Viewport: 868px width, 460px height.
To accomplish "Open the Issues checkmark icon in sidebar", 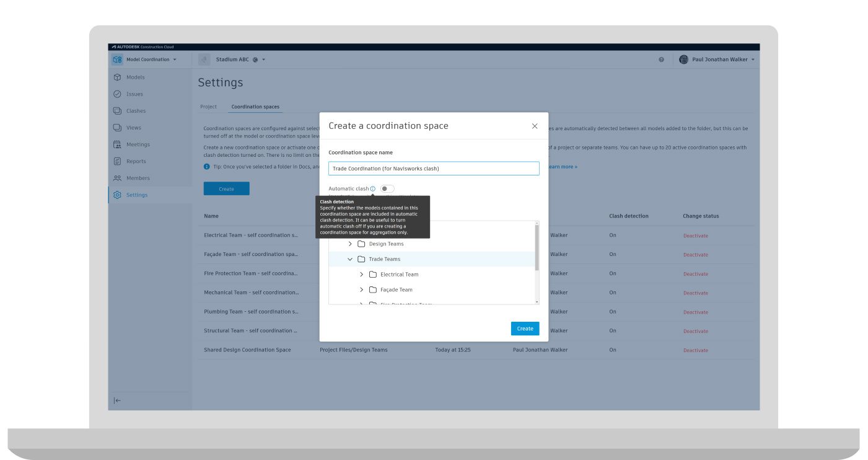I will (x=117, y=94).
